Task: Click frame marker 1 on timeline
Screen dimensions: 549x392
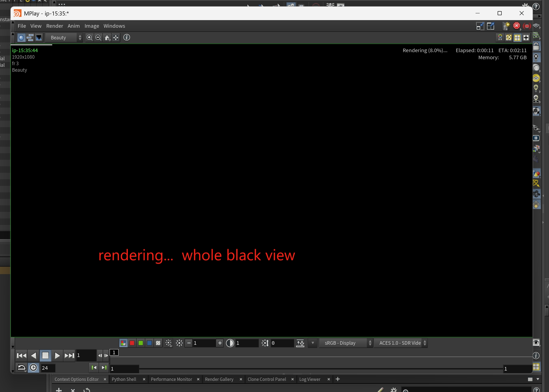Action: coord(114,352)
